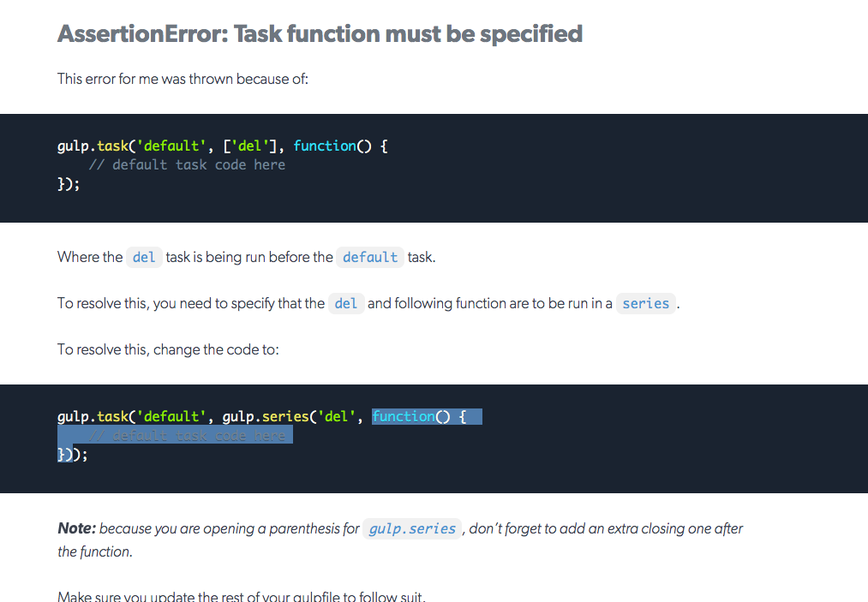Screen dimensions: 868x602
Task: Click the comment line in the first code block
Action: pyautogui.click(x=187, y=164)
